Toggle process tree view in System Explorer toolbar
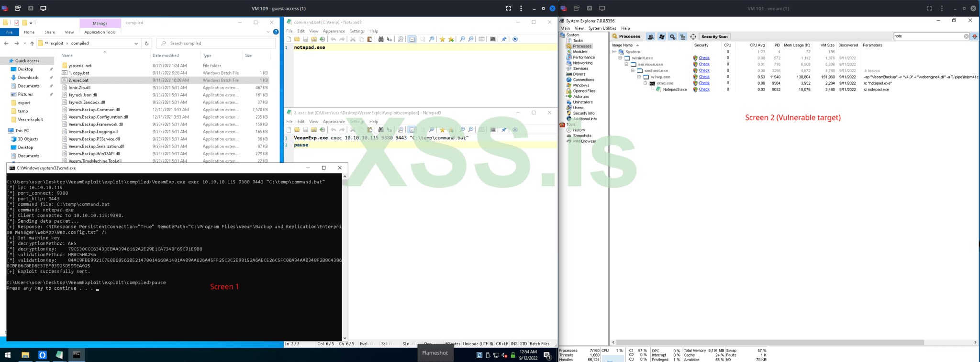 (x=683, y=36)
